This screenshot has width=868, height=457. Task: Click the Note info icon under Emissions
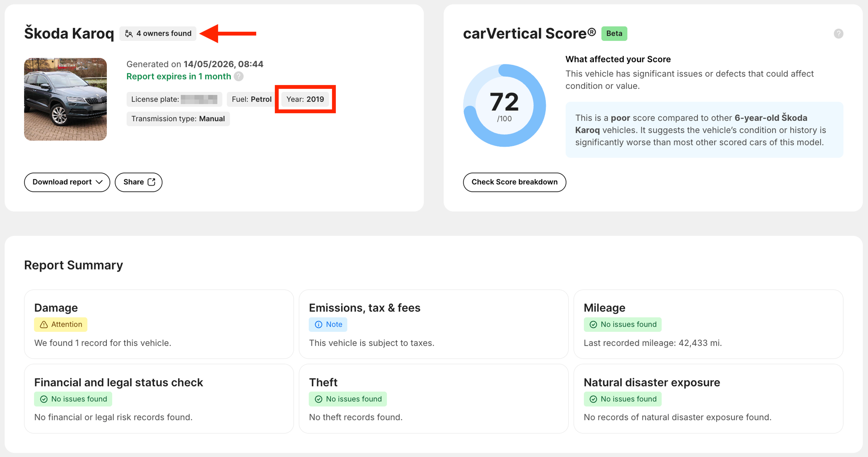(318, 324)
